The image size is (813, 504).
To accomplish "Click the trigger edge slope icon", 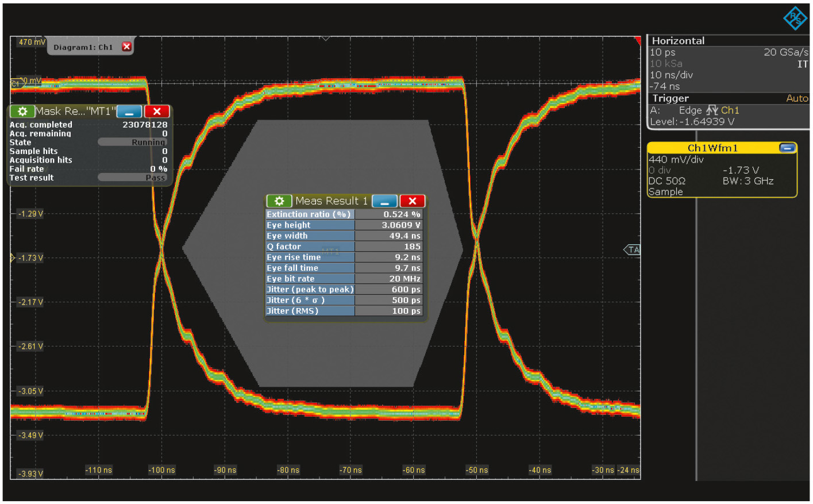I will coord(712,110).
